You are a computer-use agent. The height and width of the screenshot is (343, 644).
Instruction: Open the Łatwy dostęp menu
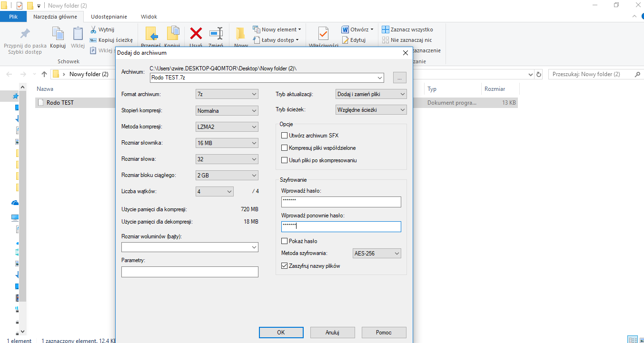(x=276, y=40)
